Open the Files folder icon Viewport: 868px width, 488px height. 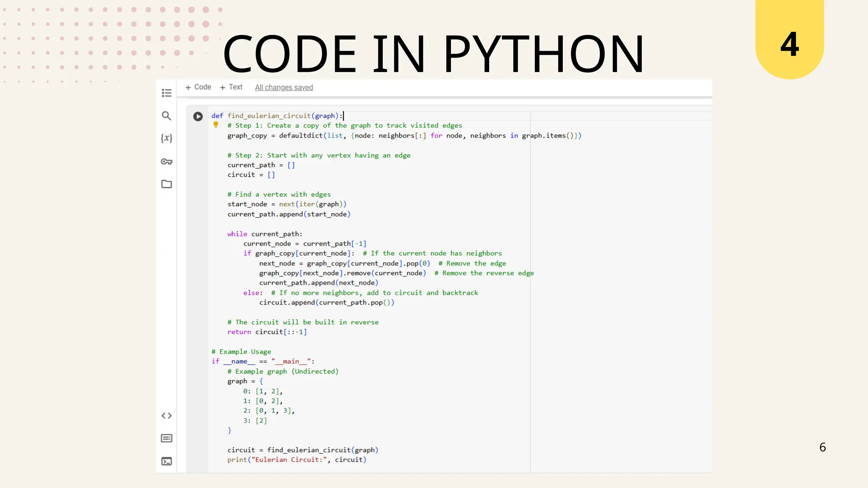167,184
